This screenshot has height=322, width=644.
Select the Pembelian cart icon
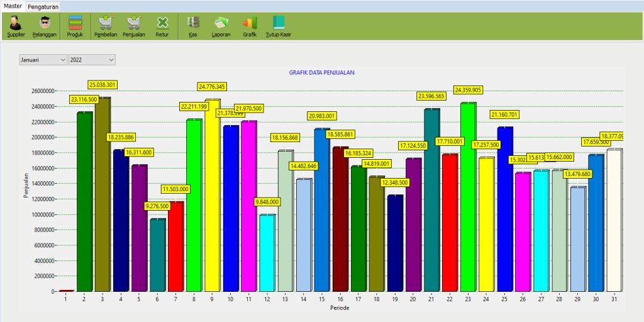pyautogui.click(x=106, y=26)
